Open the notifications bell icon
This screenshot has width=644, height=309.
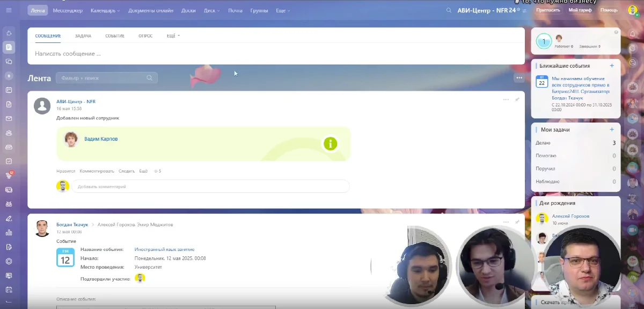pyautogui.click(x=633, y=34)
